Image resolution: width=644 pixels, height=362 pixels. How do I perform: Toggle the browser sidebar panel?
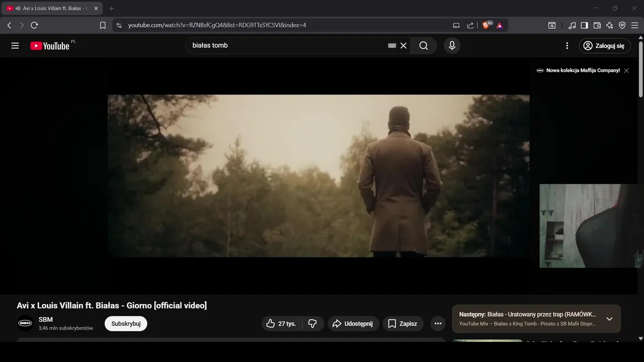point(584,25)
